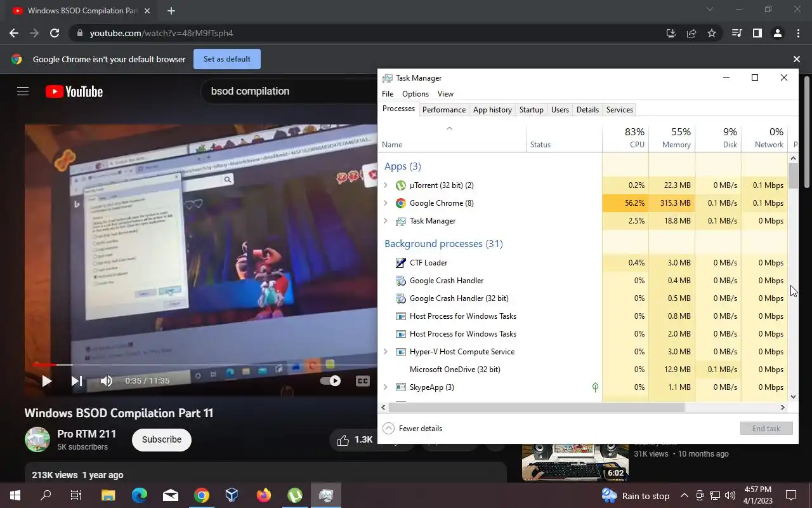Switch to Performance tab
Image resolution: width=812 pixels, height=508 pixels.
click(x=444, y=110)
